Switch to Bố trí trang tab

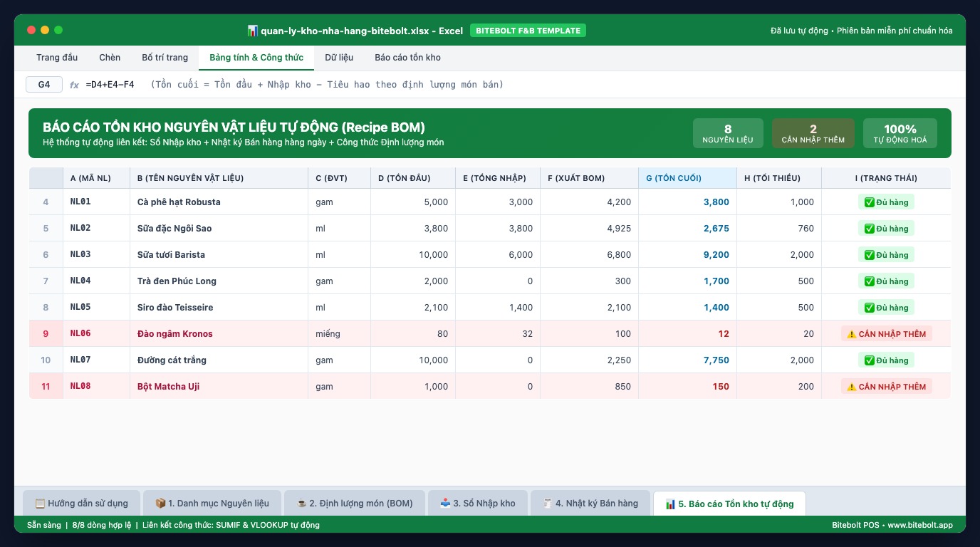[x=165, y=58]
